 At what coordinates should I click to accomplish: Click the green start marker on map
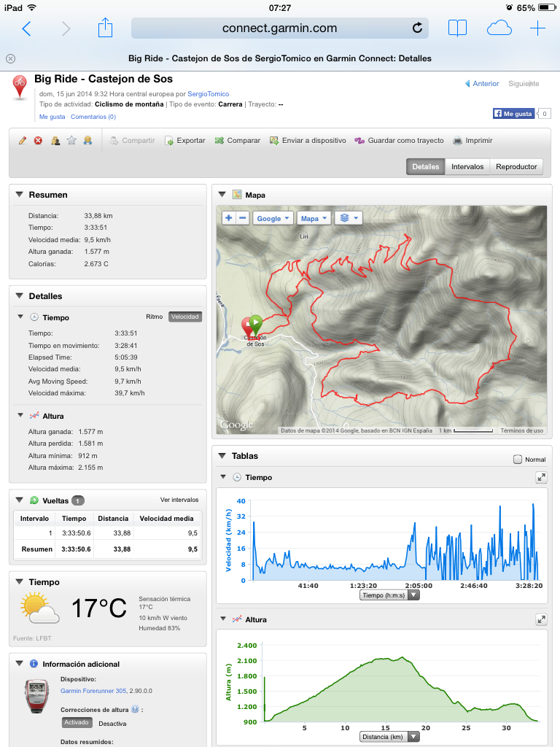coord(256,325)
